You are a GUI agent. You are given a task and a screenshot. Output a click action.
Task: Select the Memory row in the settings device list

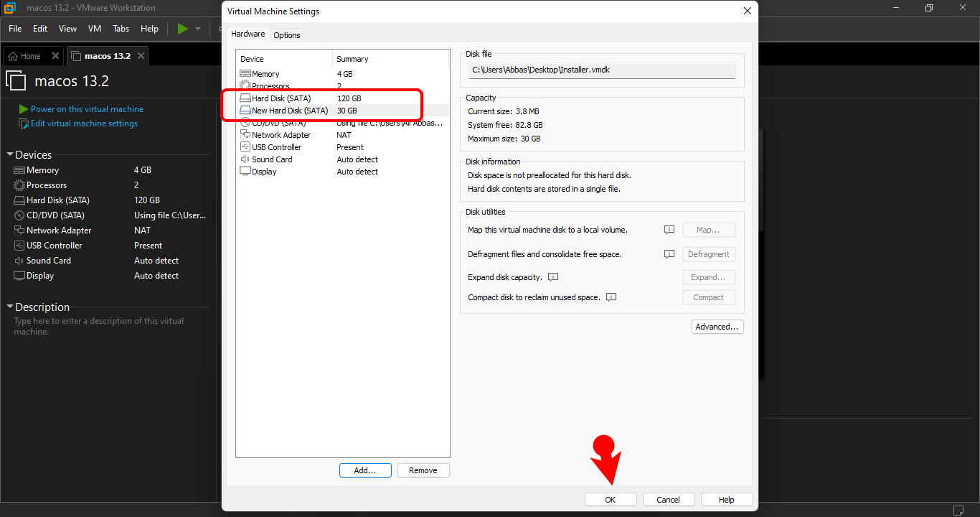(342, 74)
